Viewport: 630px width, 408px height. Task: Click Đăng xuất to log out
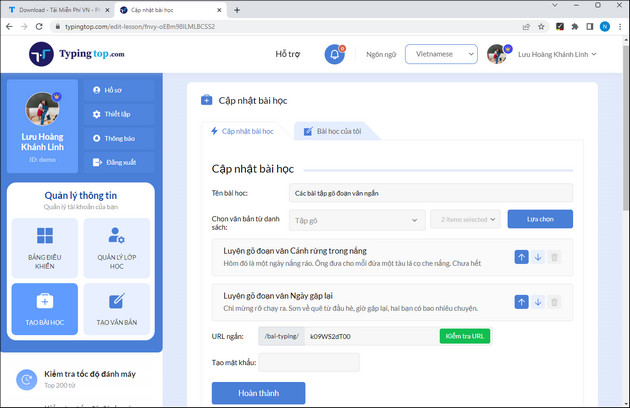tap(117, 161)
